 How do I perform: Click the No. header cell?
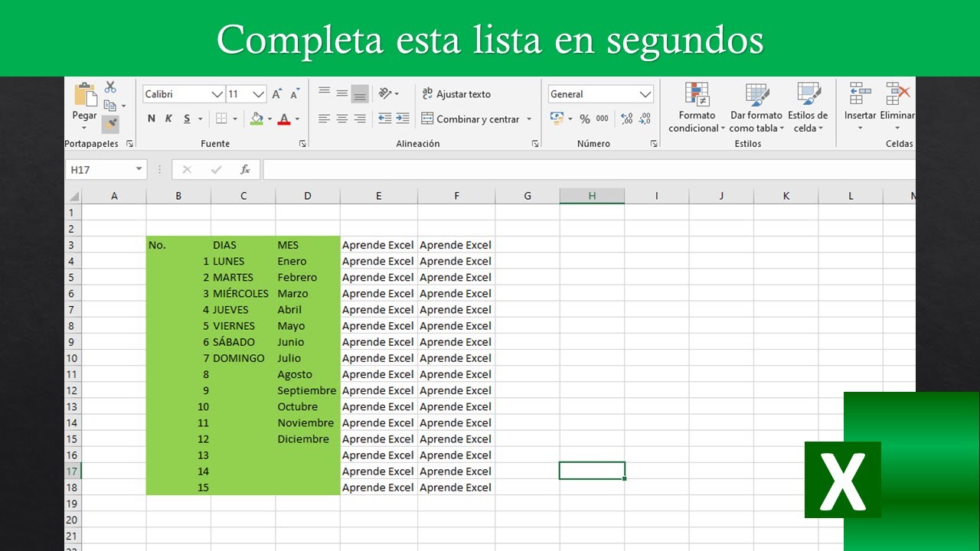[178, 246]
